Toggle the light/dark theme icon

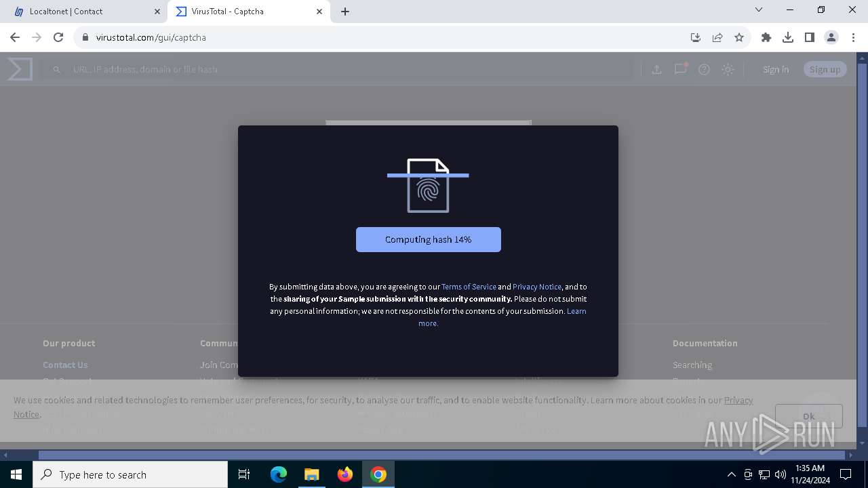coord(728,69)
